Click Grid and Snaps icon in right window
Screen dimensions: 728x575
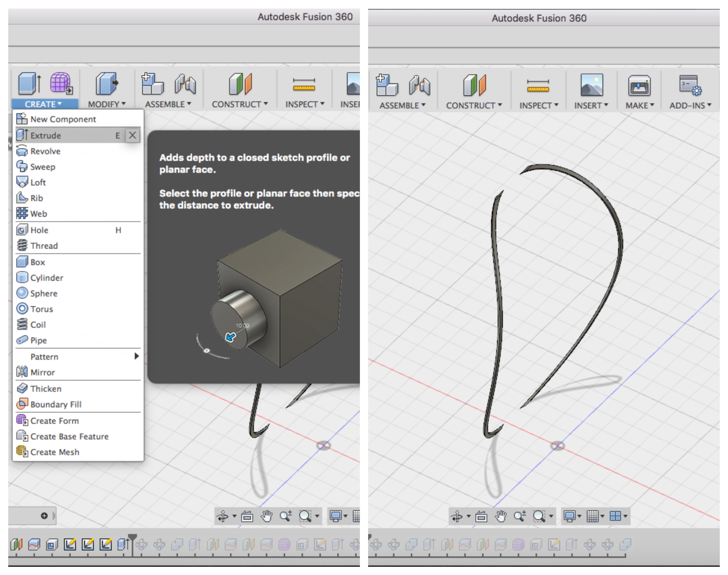593,516
